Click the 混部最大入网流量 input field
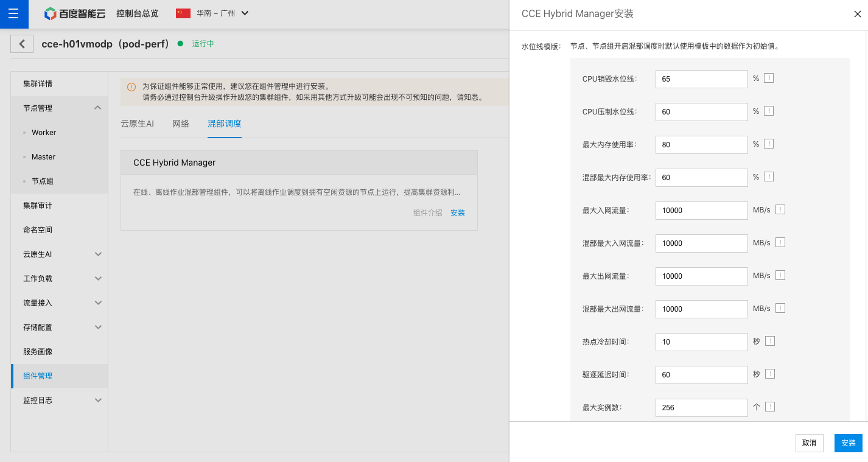The width and height of the screenshot is (868, 462). click(702, 243)
